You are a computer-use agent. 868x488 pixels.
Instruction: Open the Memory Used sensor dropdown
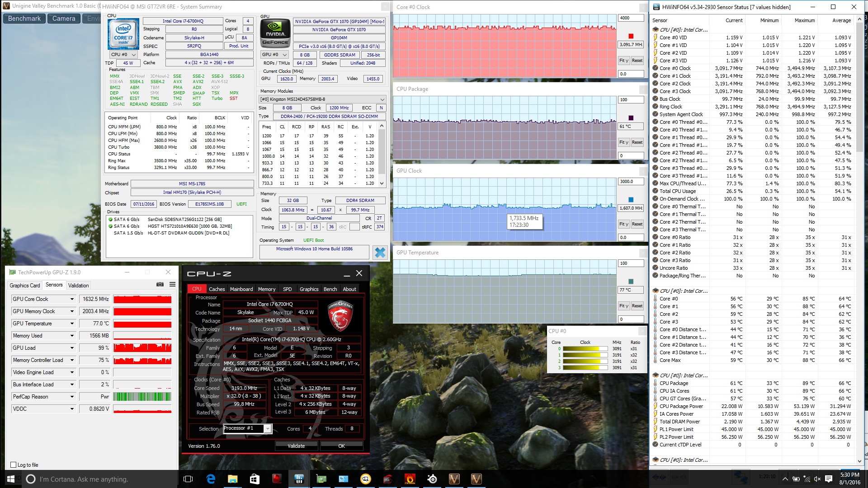[72, 336]
